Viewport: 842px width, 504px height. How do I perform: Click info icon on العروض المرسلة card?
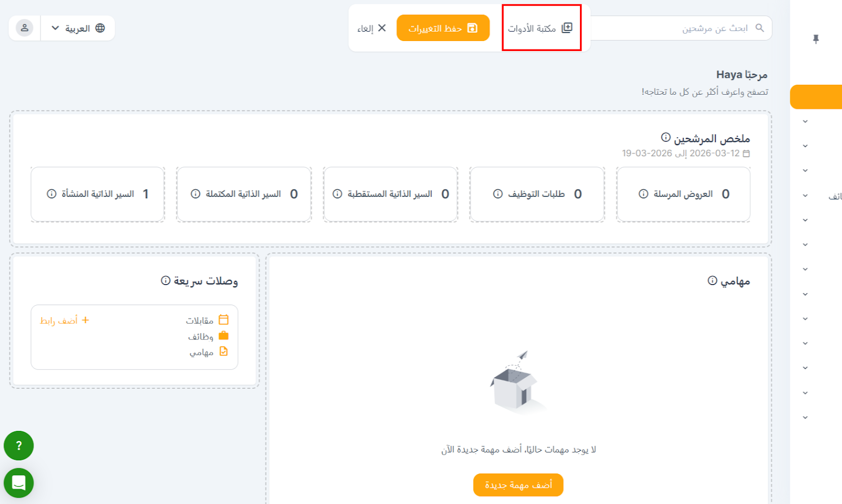[x=643, y=194]
